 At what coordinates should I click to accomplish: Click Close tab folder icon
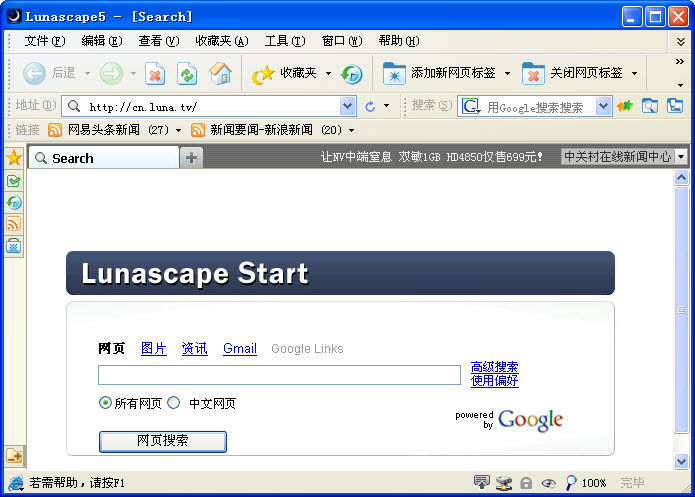point(533,73)
